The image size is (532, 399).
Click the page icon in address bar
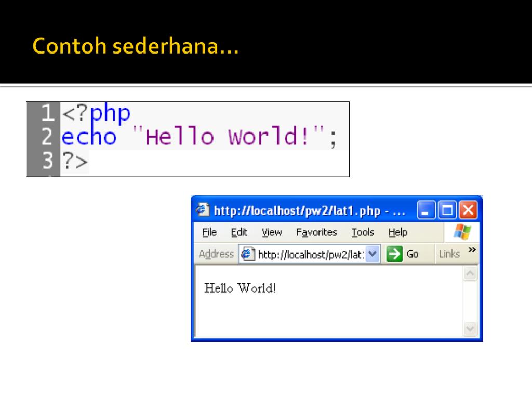(248, 254)
